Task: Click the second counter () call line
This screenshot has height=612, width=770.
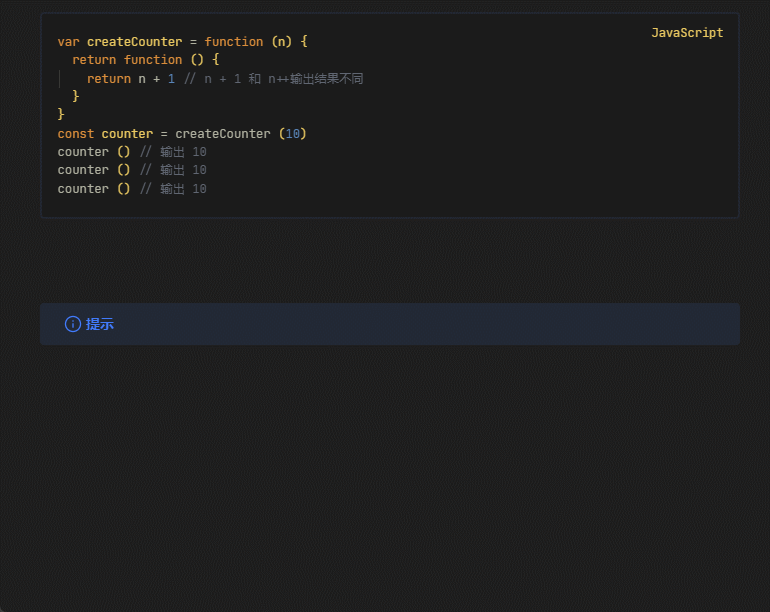Action: [94, 170]
